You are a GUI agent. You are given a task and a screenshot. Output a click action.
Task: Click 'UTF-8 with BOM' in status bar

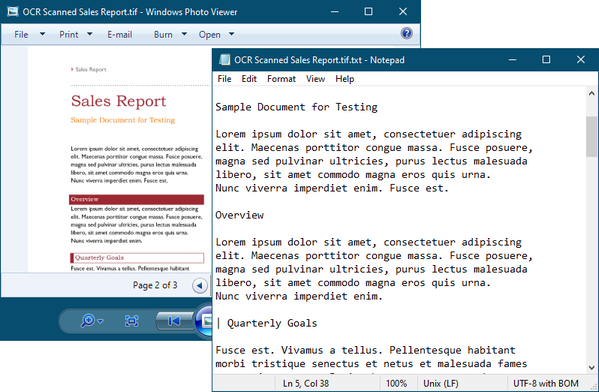pyautogui.click(x=546, y=383)
